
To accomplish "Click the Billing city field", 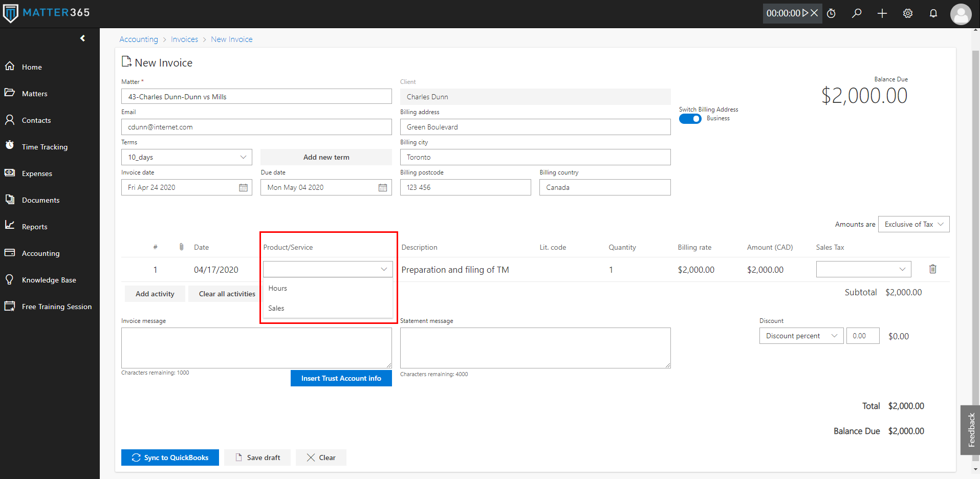I will (535, 157).
